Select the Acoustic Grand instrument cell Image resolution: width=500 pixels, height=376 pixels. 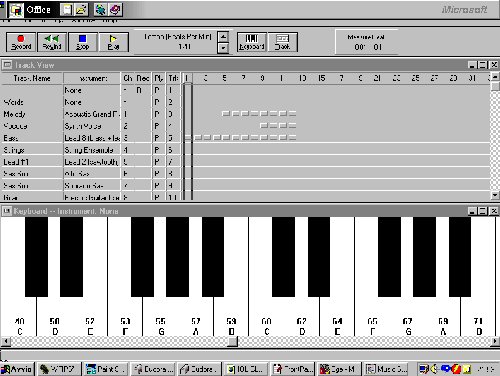[92, 114]
